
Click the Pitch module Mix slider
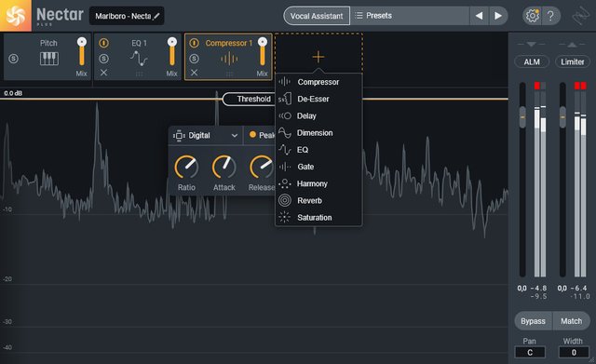point(82,52)
